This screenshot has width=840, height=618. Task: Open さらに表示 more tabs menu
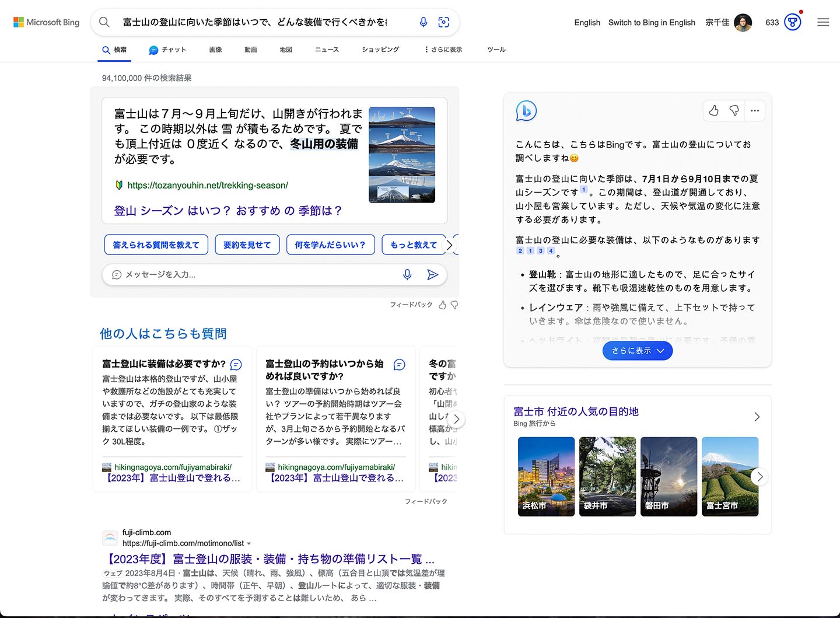[443, 50]
